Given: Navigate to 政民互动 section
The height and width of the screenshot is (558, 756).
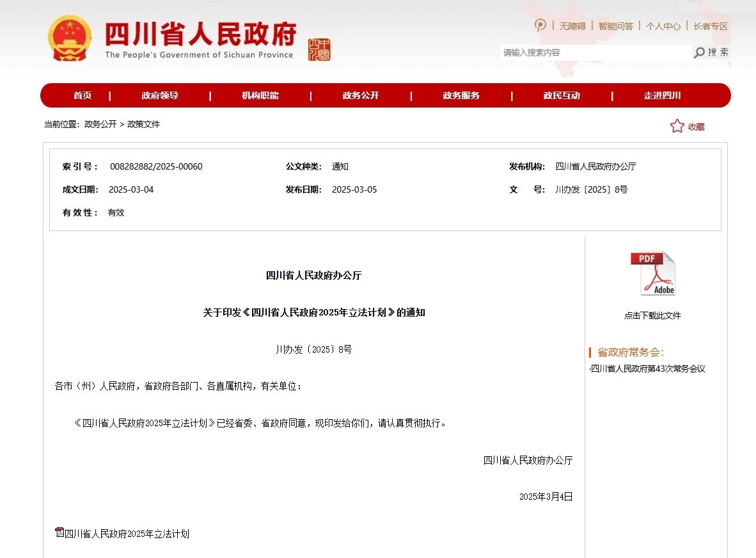Looking at the screenshot, I should (x=562, y=95).
